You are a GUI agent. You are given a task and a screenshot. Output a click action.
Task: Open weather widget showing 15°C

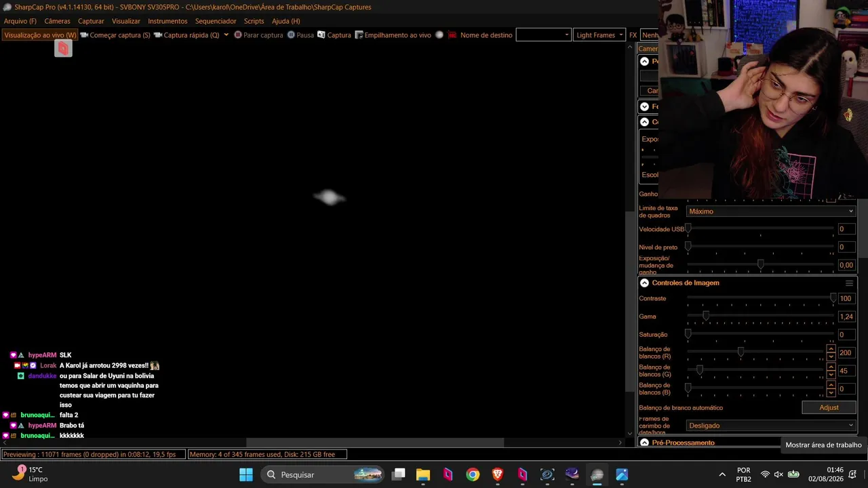coord(32,474)
